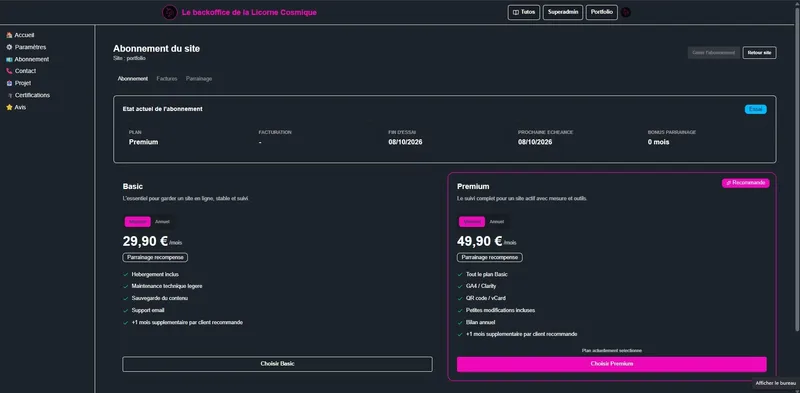Click the Choisir Basic button
This screenshot has height=393, width=800.
[x=277, y=364]
